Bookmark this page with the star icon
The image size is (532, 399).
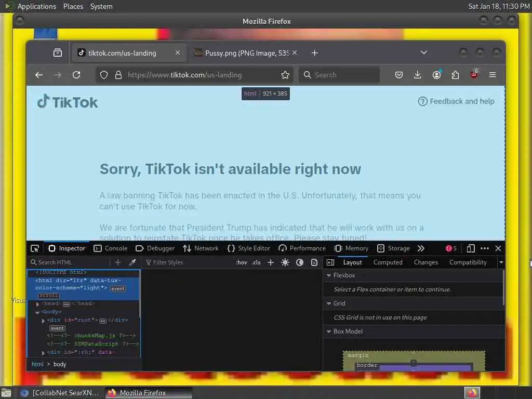pyautogui.click(x=285, y=75)
